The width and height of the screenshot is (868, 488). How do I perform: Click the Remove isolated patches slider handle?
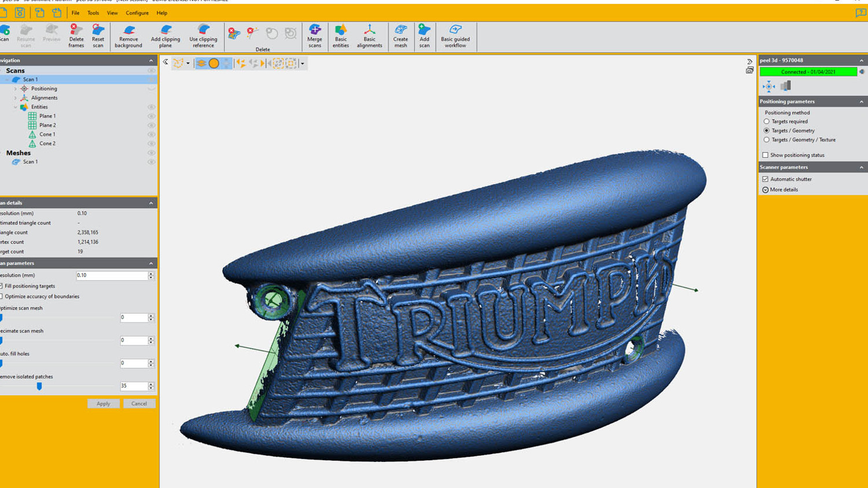(39, 386)
